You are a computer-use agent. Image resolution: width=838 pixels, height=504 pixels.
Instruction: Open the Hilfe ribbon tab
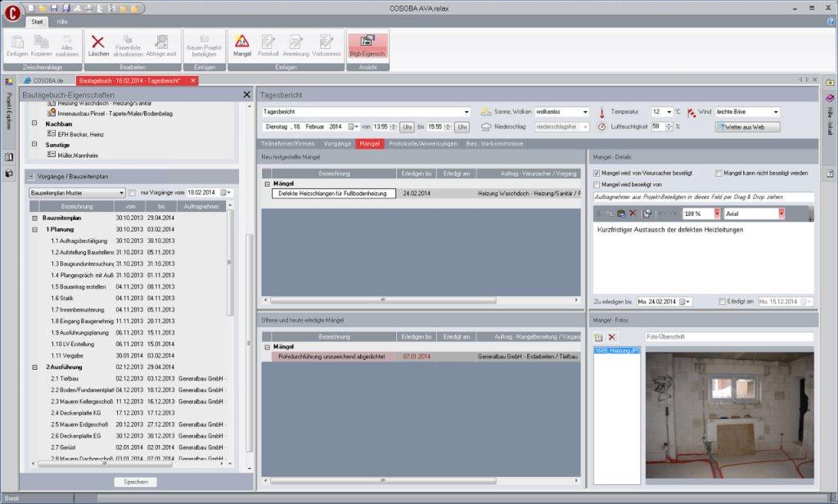point(62,22)
